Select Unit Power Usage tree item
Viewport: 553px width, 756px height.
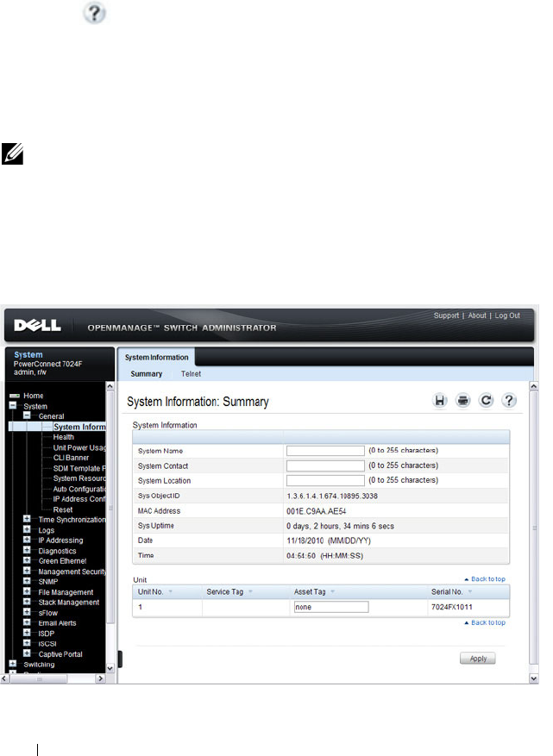tap(79, 447)
